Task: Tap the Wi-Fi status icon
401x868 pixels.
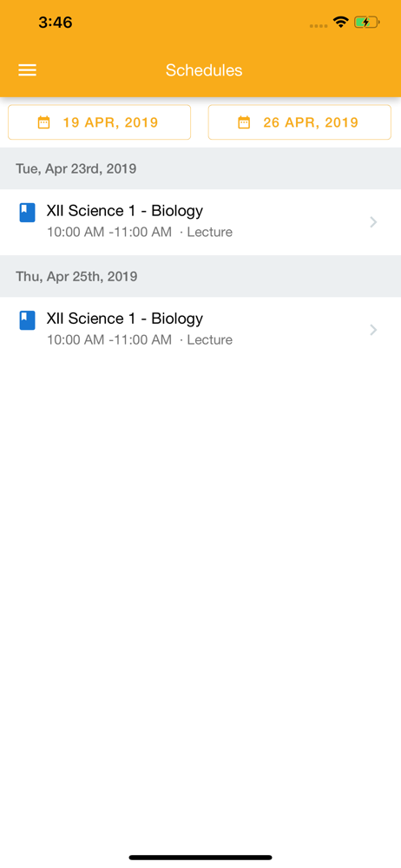Action: click(340, 23)
